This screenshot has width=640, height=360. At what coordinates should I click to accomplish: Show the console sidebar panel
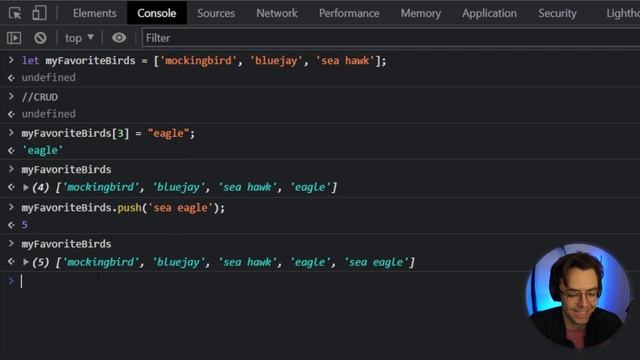click(x=14, y=38)
